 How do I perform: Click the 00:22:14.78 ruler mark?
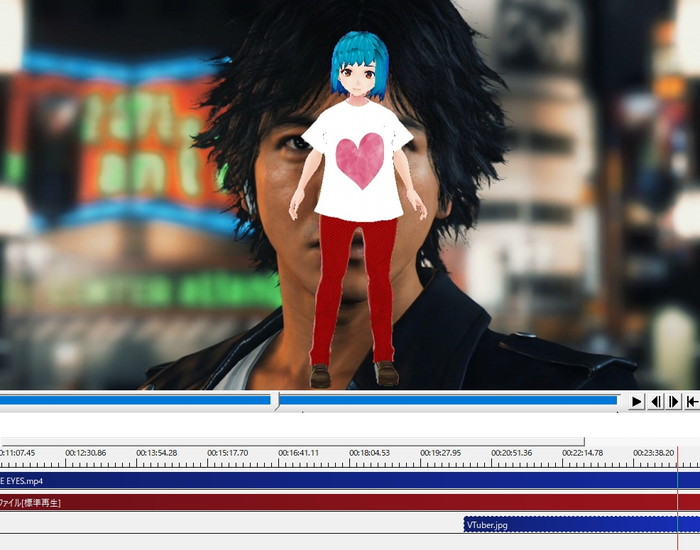[583, 453]
